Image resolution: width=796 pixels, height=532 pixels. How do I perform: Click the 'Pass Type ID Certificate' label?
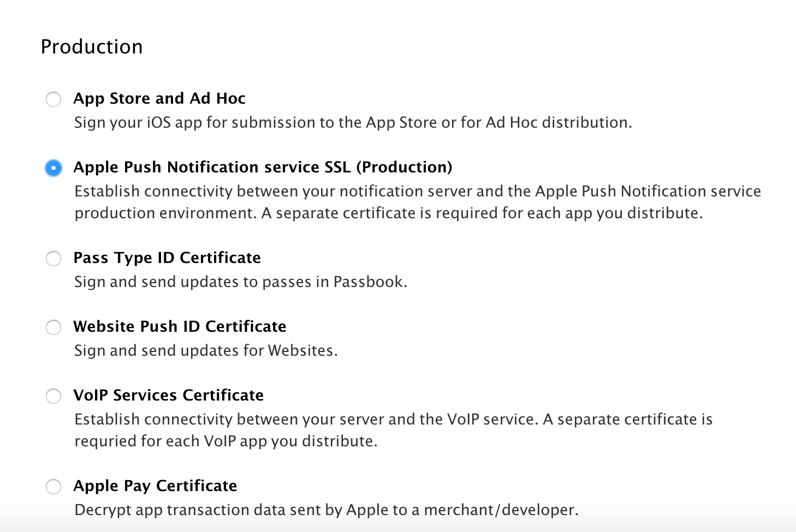(167, 258)
